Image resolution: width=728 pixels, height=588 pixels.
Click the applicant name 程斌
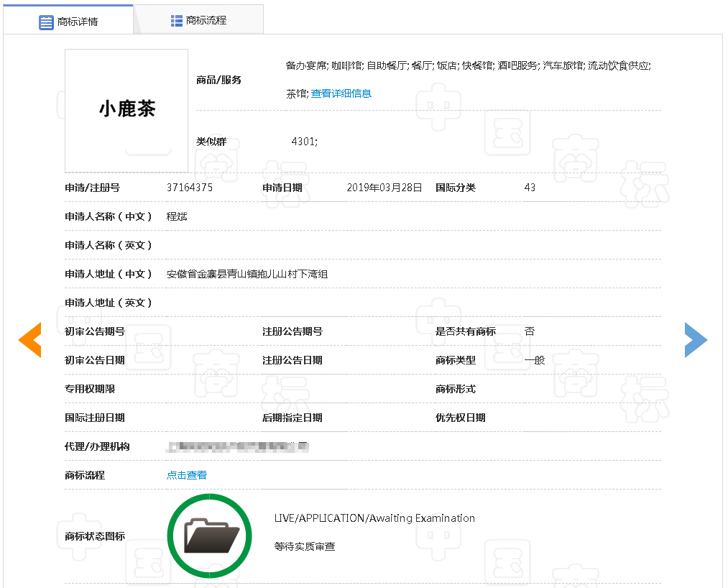177,216
